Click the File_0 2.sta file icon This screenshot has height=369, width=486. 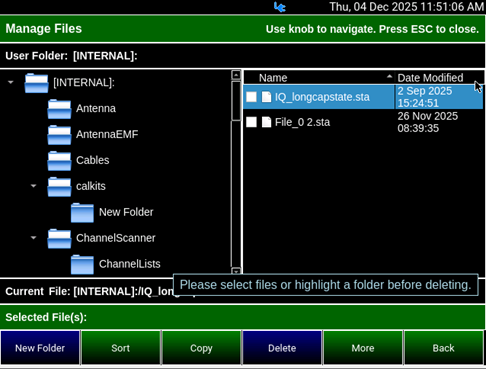(266, 122)
